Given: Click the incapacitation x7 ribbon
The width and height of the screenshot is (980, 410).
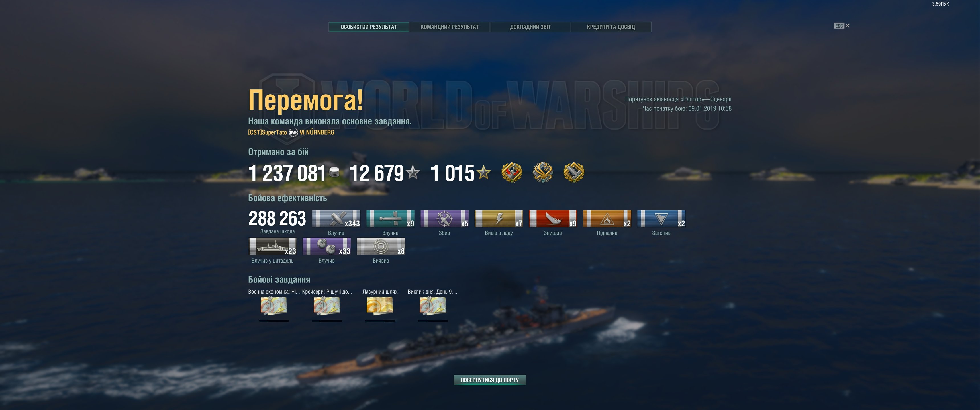Looking at the screenshot, I should click(x=499, y=219).
